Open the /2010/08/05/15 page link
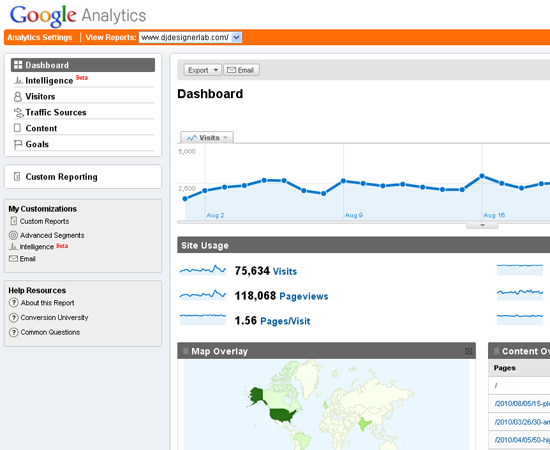This screenshot has width=550, height=450. pyautogui.click(x=522, y=404)
